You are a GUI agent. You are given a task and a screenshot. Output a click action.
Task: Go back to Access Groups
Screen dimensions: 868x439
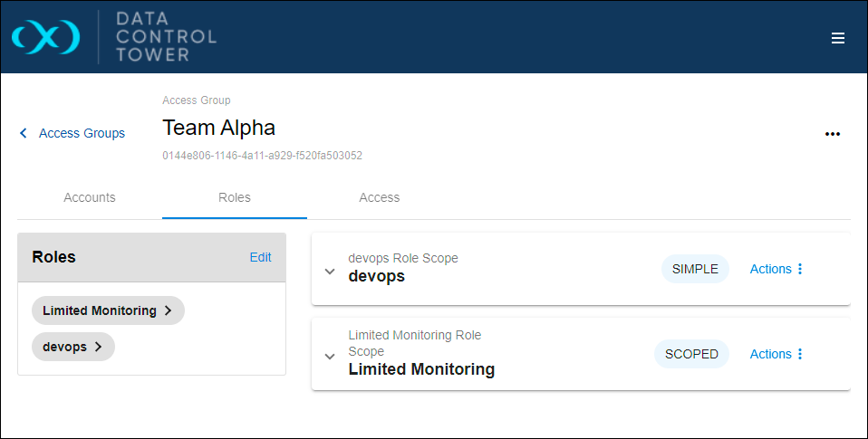(x=82, y=133)
